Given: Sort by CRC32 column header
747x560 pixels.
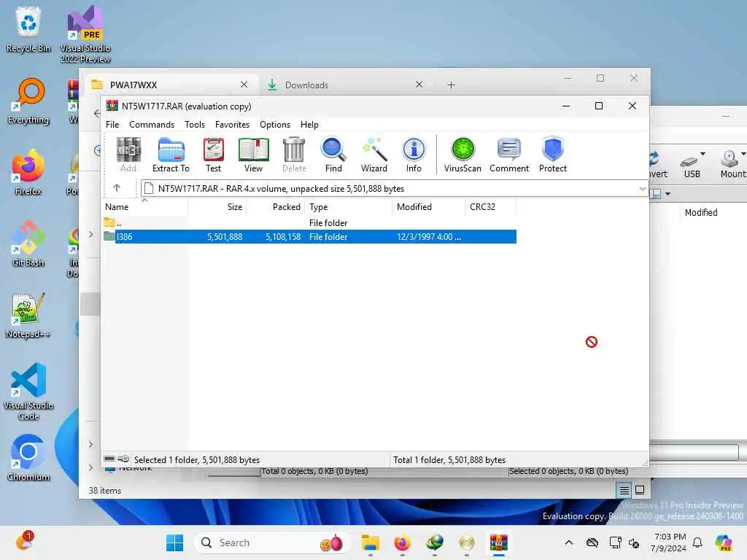Looking at the screenshot, I should pyautogui.click(x=490, y=206).
